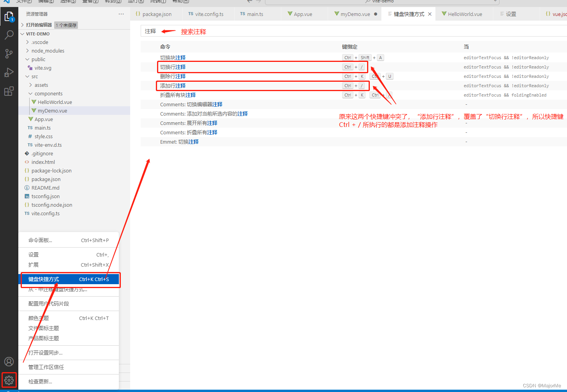Screen dimensions: 567x392
Task: Open the Search view from the activity bar
Action: (9, 35)
